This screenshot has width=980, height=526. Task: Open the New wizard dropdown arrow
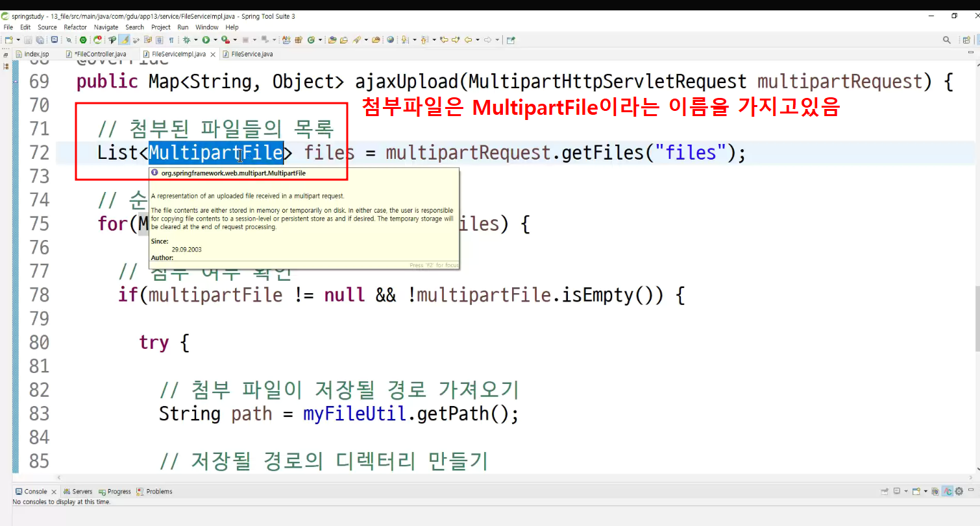point(18,40)
